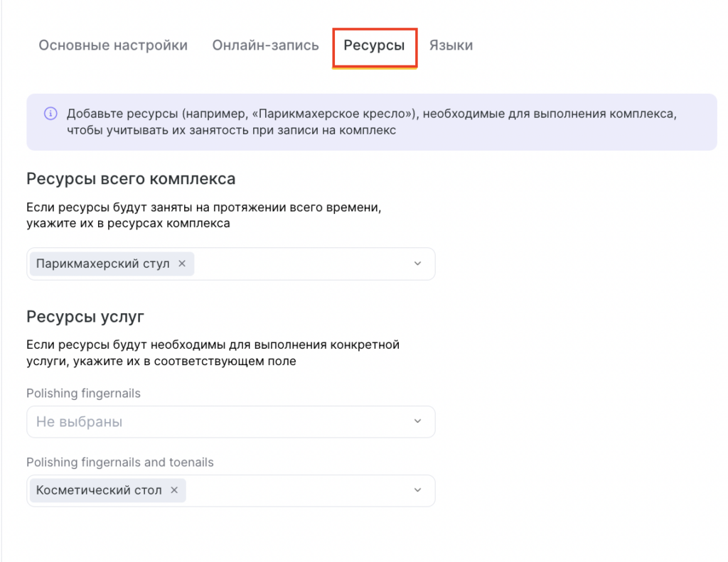
Task: Switch to the Онлайн-запись tab
Action: (265, 45)
